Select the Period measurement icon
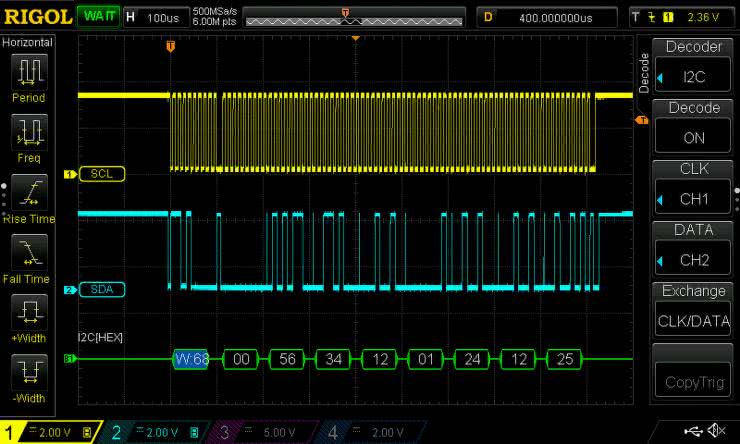740x444 pixels. coord(30,72)
